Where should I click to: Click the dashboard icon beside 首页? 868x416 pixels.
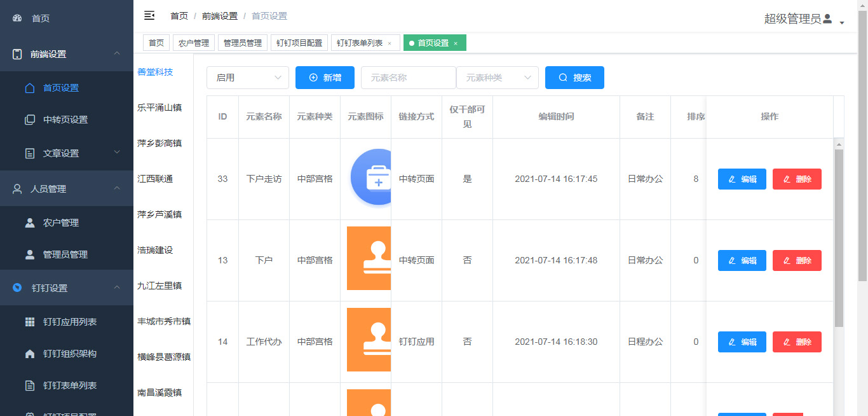[x=17, y=18]
